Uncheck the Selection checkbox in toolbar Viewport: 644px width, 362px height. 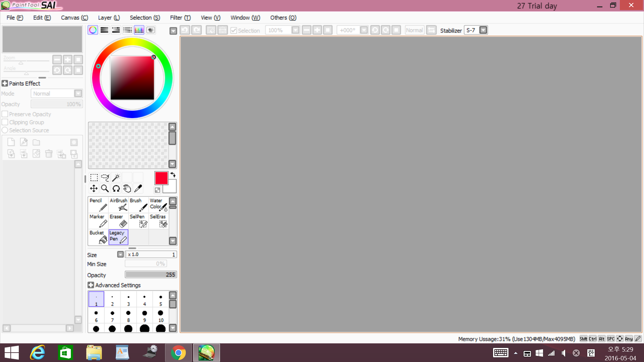(x=234, y=31)
